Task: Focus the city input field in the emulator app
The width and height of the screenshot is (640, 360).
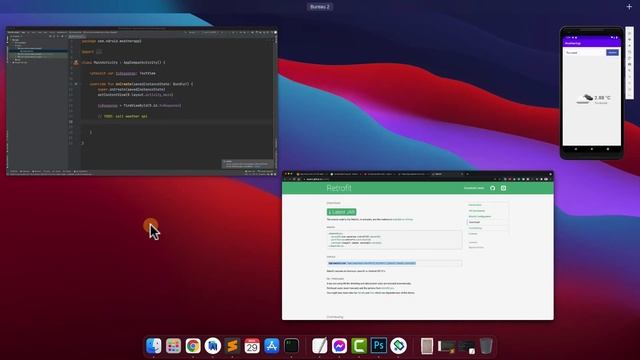Action: tap(584, 53)
